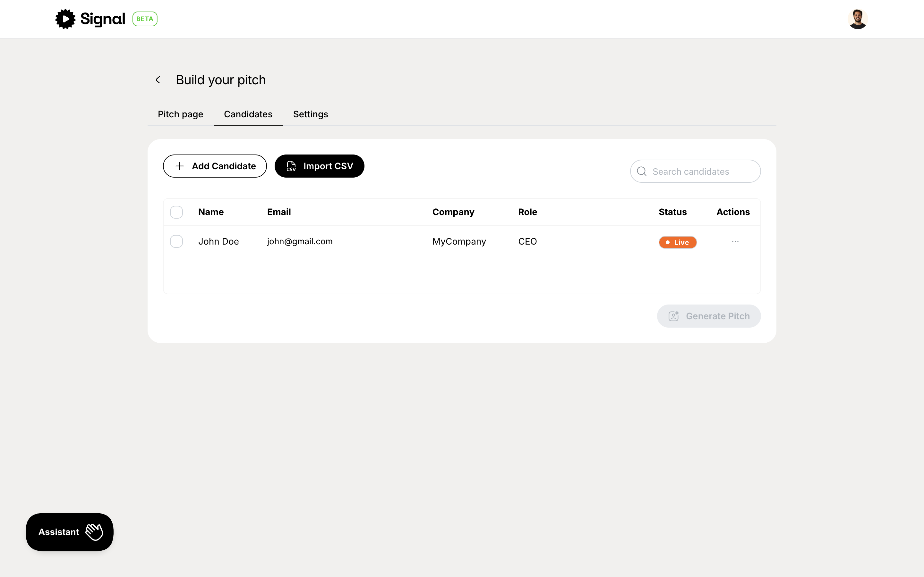Click the magnifier icon in search
This screenshot has width=924, height=577.
pos(642,171)
